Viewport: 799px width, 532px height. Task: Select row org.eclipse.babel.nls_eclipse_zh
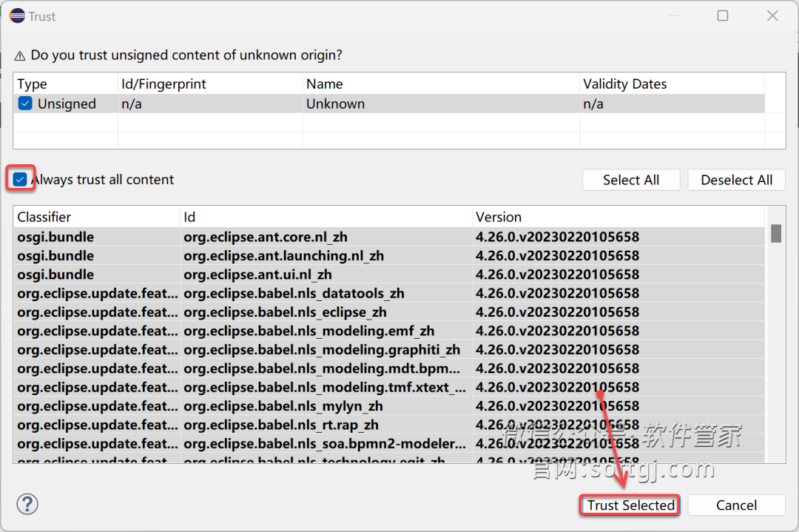(389, 312)
